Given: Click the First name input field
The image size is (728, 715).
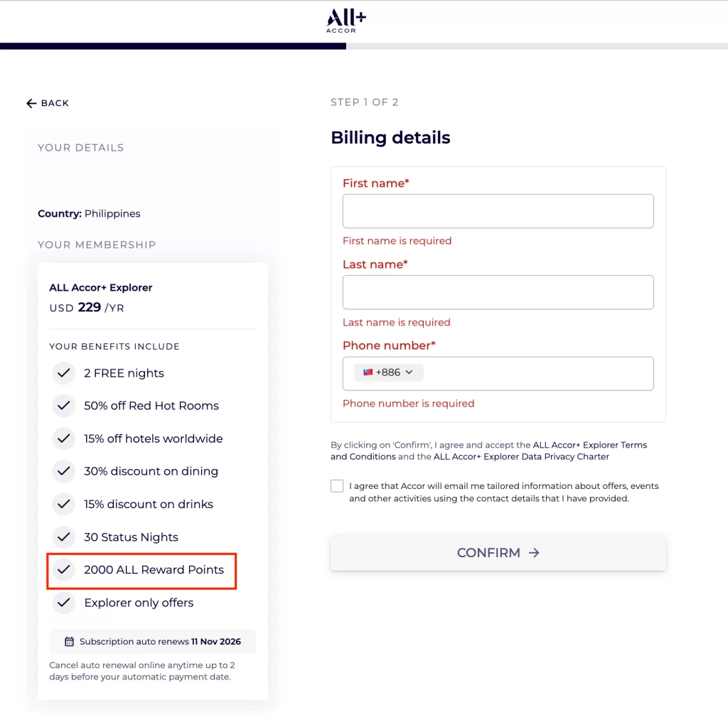Looking at the screenshot, I should pyautogui.click(x=498, y=211).
